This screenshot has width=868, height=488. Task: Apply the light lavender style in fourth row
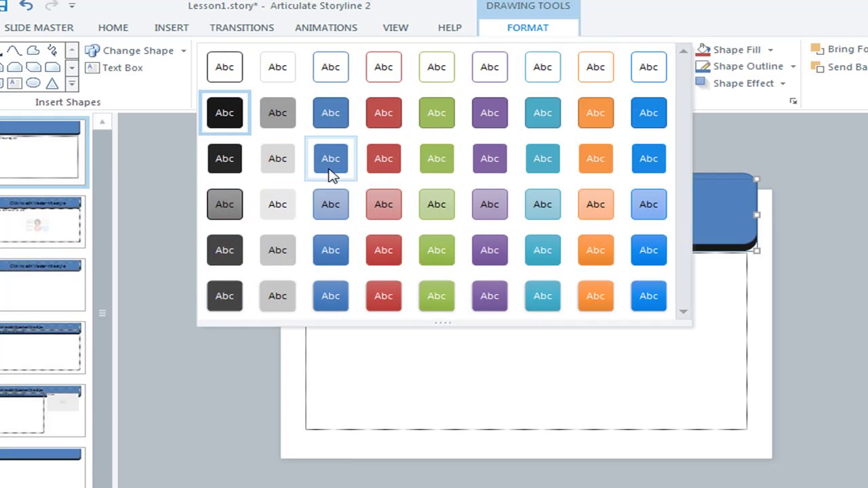click(x=490, y=204)
